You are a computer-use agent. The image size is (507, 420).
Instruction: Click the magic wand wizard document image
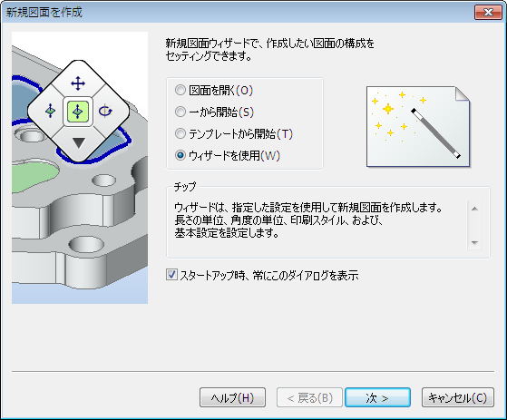pyautogui.click(x=418, y=126)
